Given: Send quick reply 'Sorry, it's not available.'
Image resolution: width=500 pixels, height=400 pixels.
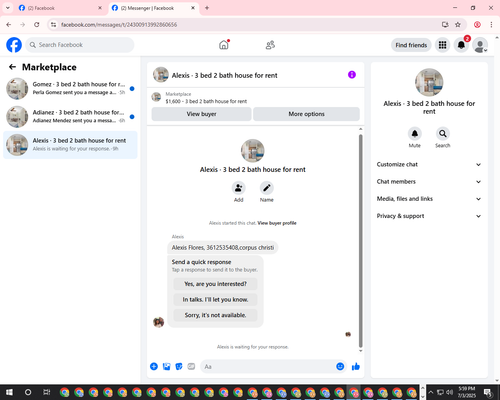Looking at the screenshot, I should click(x=215, y=315).
